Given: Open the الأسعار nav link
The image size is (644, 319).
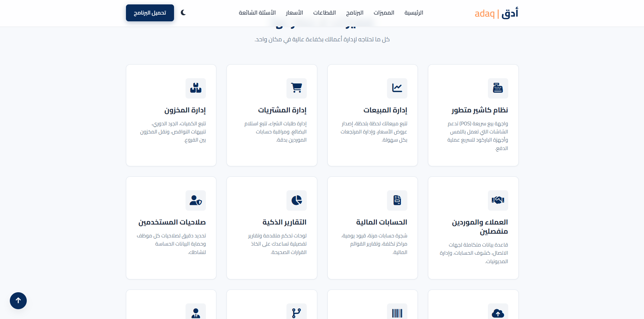Looking at the screenshot, I should pos(294,13).
